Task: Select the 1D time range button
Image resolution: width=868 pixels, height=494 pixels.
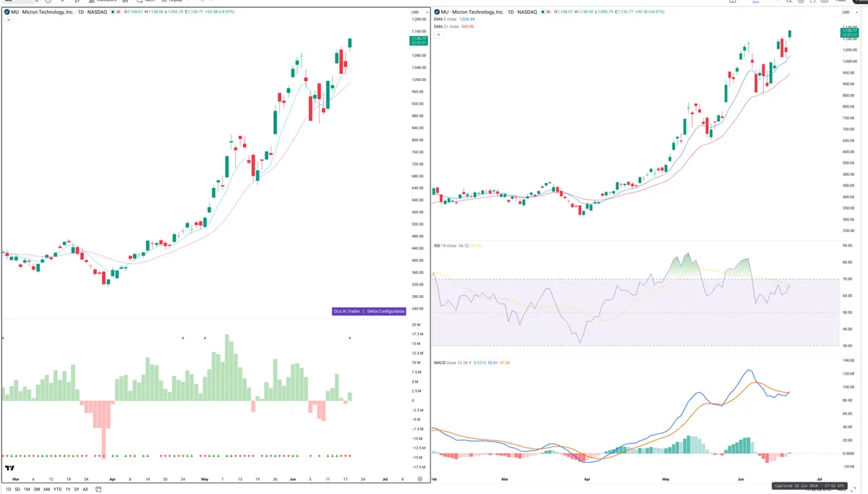Action: point(8,490)
